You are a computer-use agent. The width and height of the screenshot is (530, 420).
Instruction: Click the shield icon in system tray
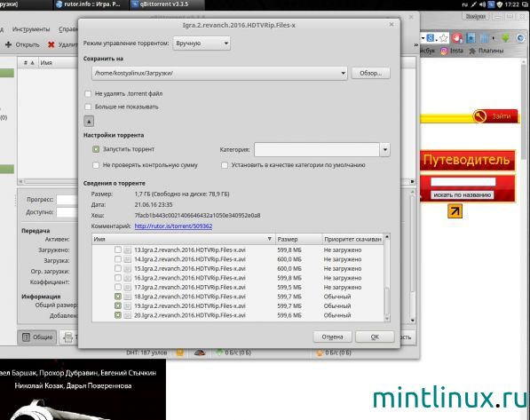point(499,4)
